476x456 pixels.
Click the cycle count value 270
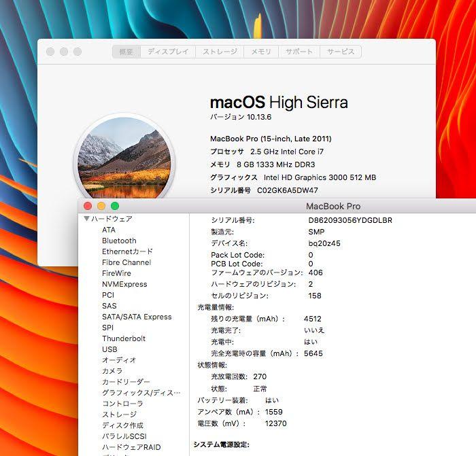260,376
